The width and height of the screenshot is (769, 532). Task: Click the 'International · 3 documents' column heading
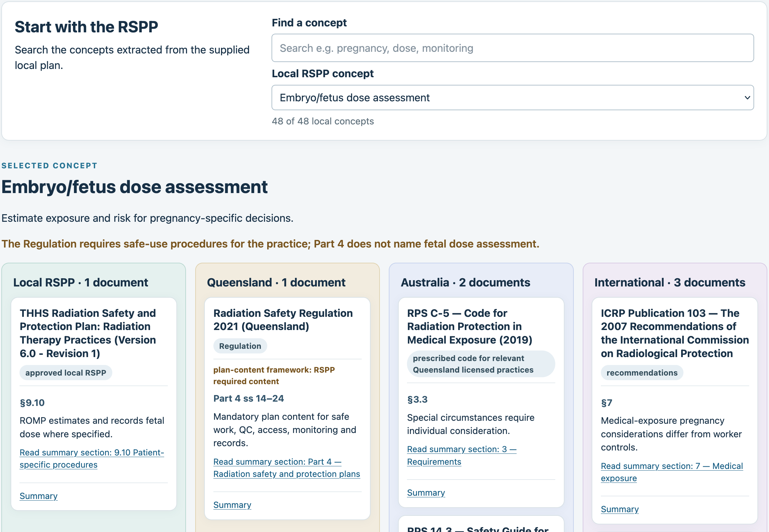[670, 282]
